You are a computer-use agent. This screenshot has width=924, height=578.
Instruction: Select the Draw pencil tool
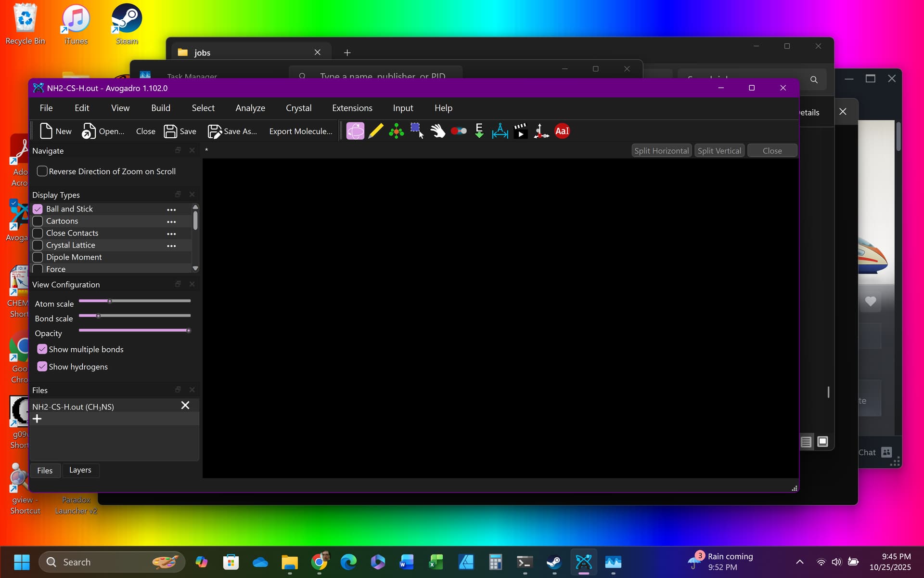(x=376, y=131)
